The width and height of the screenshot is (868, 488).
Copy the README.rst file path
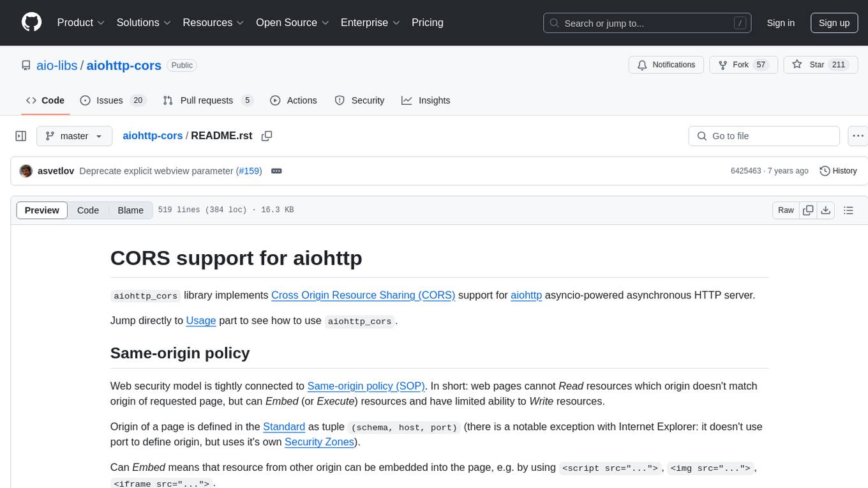267,135
